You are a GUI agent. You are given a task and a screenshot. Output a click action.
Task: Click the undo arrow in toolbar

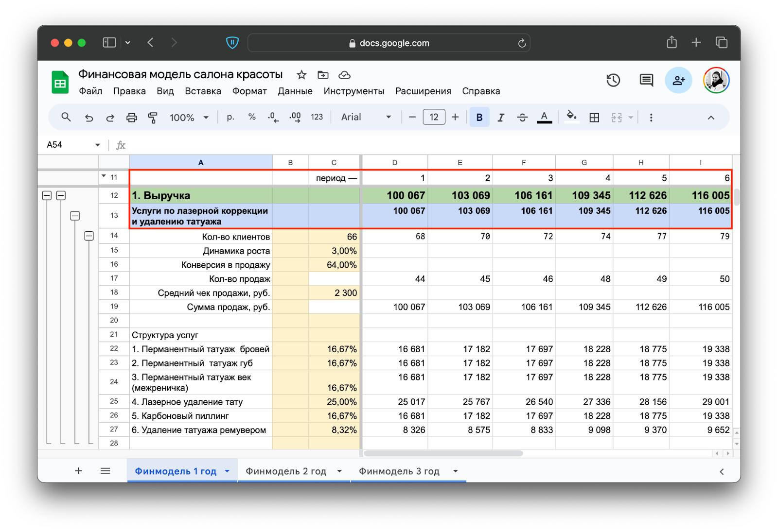[88, 118]
